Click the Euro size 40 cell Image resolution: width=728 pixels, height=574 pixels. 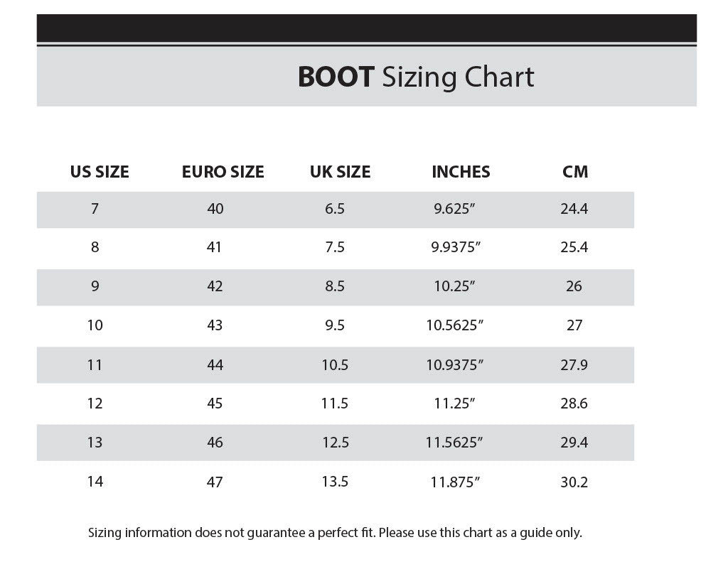pyautogui.click(x=215, y=209)
